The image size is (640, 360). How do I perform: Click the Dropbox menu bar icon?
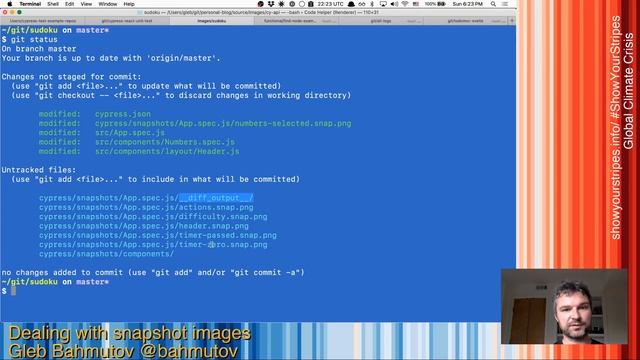271,4
